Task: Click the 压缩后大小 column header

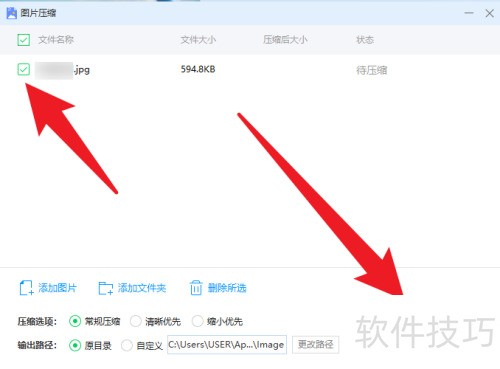Action: (x=285, y=40)
